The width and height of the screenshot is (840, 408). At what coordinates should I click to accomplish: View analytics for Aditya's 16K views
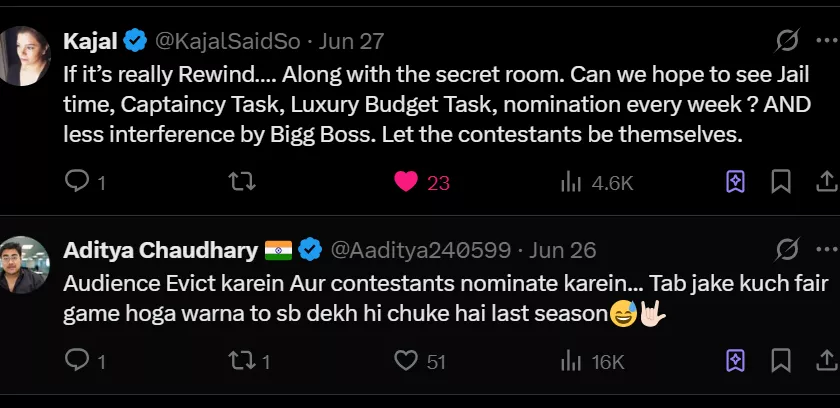571,360
